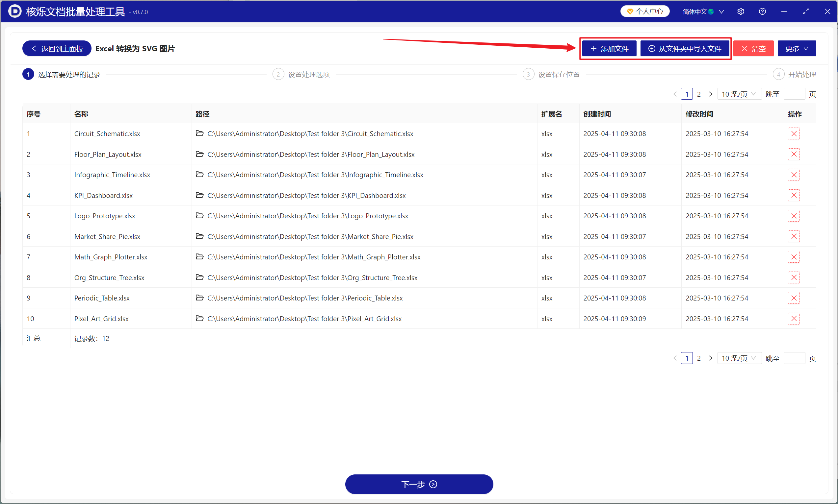Open bottom 10 条/页 page size selector
The width and height of the screenshot is (838, 504).
click(x=739, y=358)
